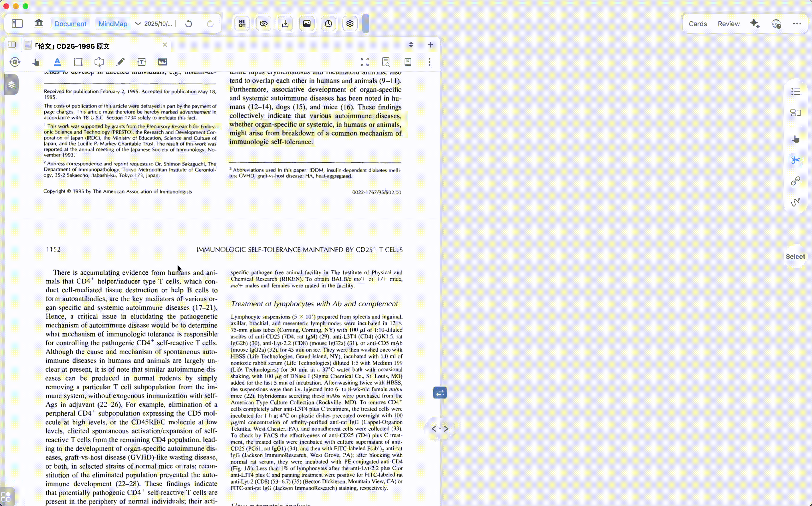The height and width of the screenshot is (506, 812).
Task: Open the settings gear in the top toolbar
Action: pyautogui.click(x=350, y=24)
